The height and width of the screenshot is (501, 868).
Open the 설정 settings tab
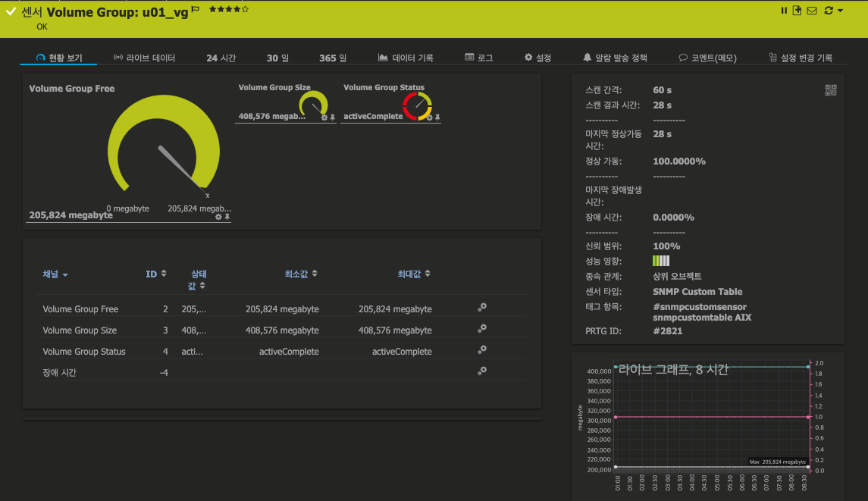[537, 58]
